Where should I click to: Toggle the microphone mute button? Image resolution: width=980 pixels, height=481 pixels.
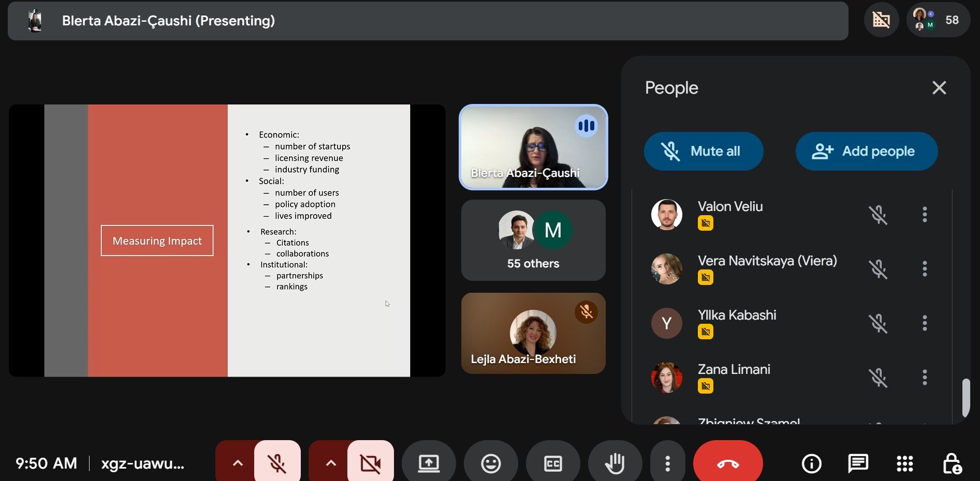[277, 463]
